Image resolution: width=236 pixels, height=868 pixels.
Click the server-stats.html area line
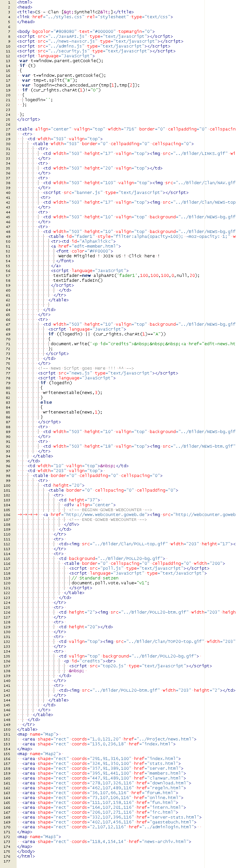[x=112, y=818]
